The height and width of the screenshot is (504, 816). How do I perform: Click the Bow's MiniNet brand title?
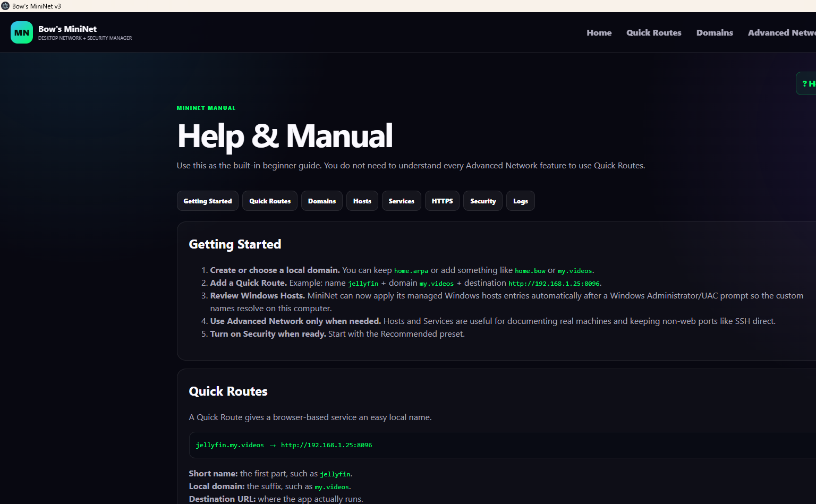click(67, 29)
